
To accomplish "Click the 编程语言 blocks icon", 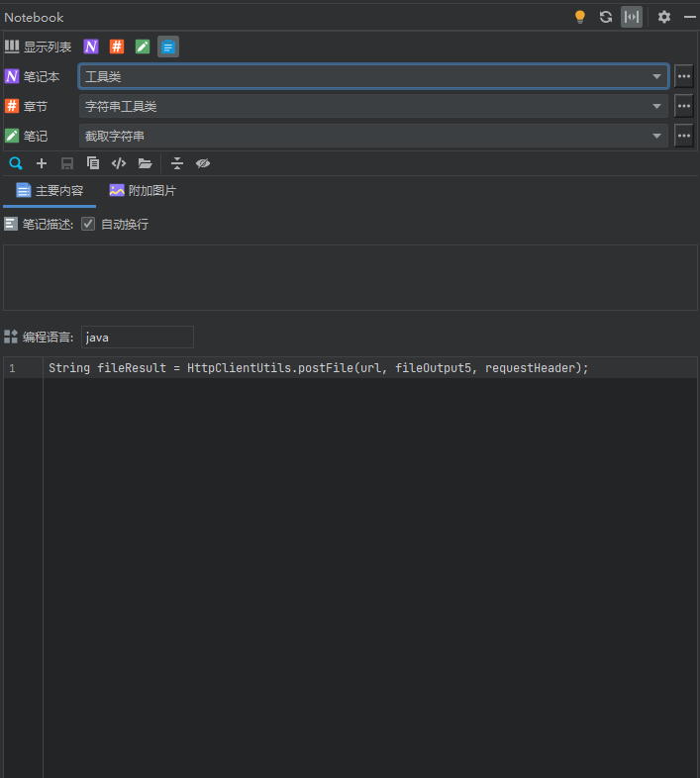I will (x=11, y=337).
